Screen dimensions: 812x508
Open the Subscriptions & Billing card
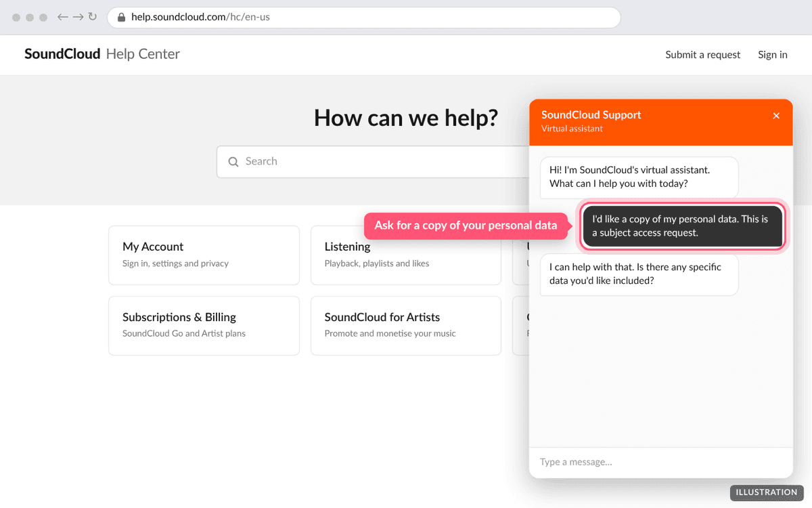(x=204, y=326)
